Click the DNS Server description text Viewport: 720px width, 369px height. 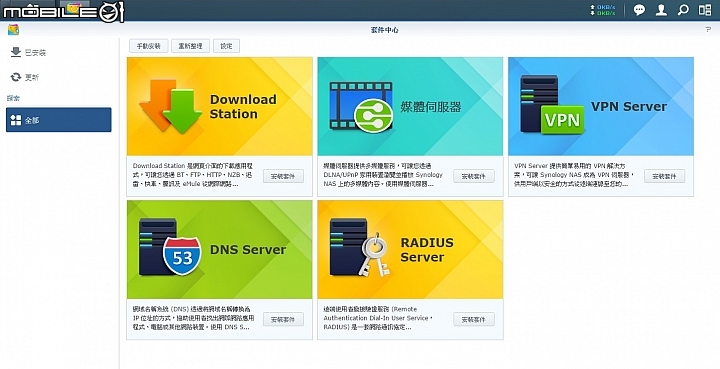(x=192, y=318)
